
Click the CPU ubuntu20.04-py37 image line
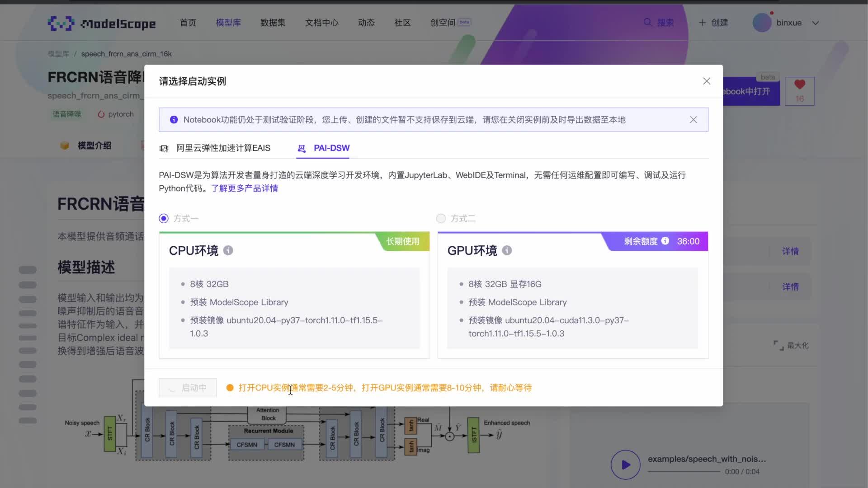(x=286, y=327)
